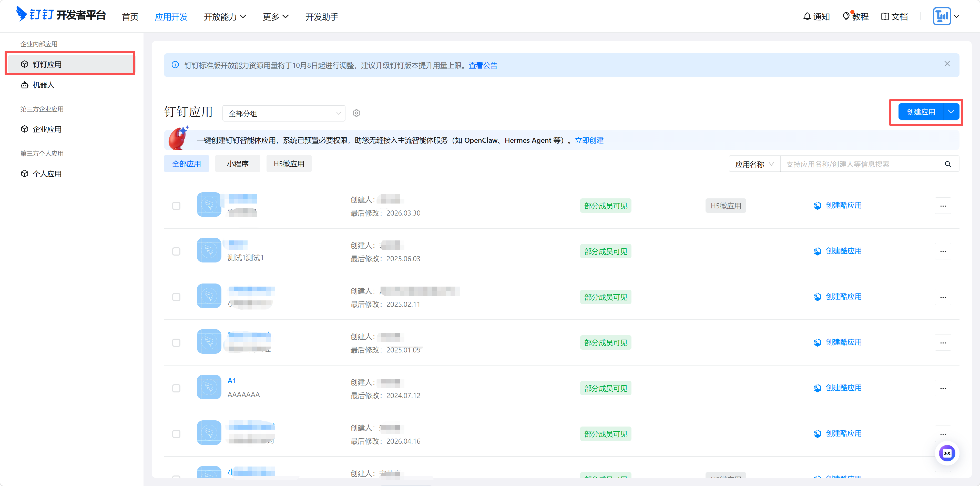
Task: Open more options for 2025.01.09 row
Action: [x=943, y=343]
